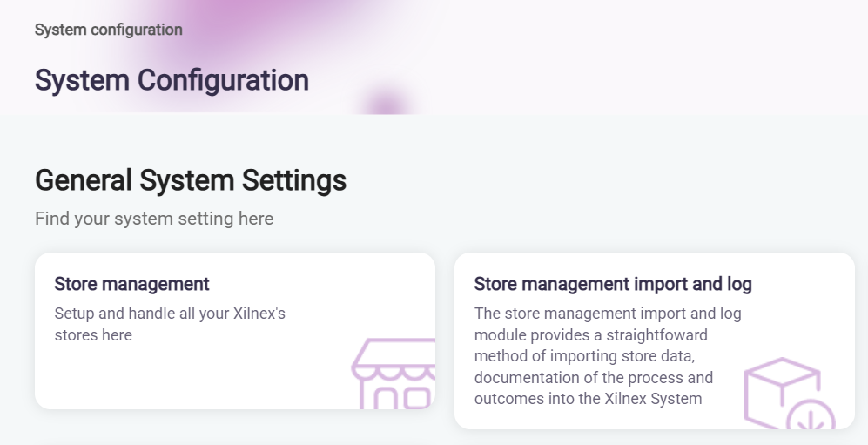This screenshot has height=445, width=868.
Task: Click 'documentation of the process and' line
Action: tap(594, 378)
